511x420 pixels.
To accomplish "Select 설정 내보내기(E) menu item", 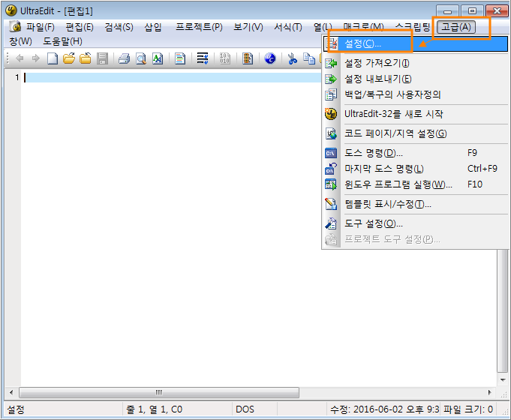I will click(x=416, y=79).
